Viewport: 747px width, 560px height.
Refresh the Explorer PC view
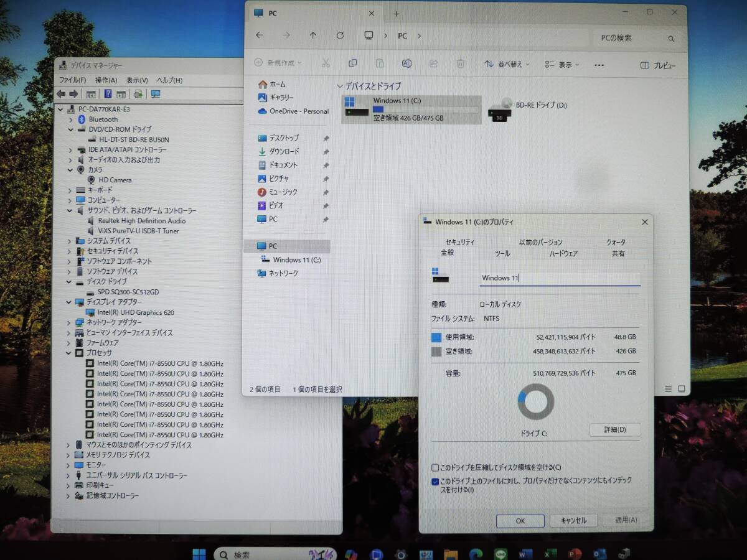click(340, 35)
